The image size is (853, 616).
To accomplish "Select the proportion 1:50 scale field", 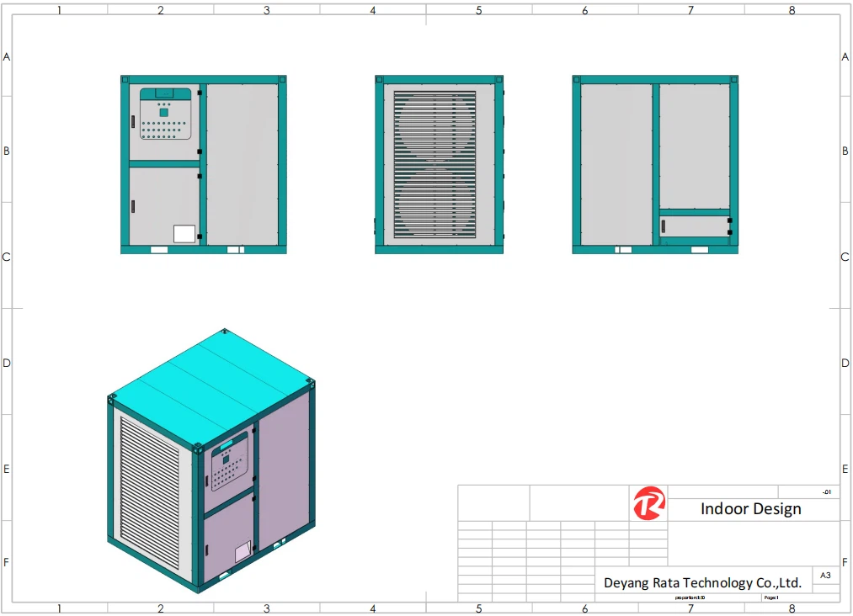I will [690, 596].
